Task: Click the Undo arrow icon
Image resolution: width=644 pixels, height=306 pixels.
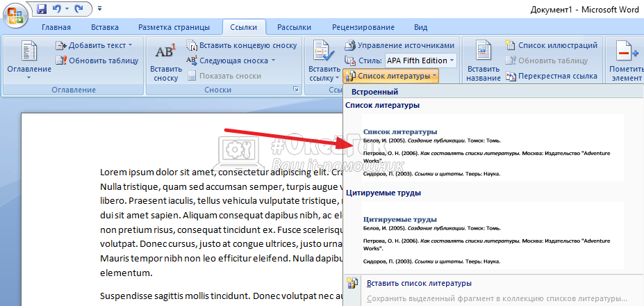Action: (x=57, y=10)
